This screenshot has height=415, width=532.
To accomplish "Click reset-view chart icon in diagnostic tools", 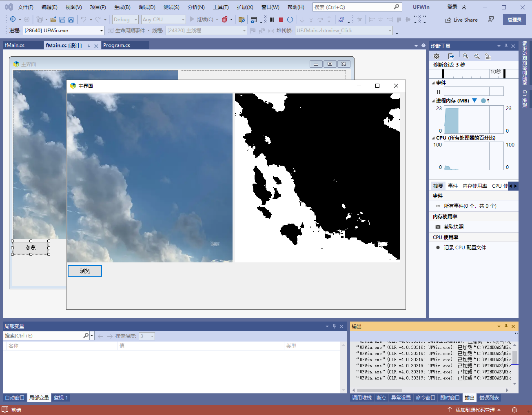I will click(x=488, y=56).
